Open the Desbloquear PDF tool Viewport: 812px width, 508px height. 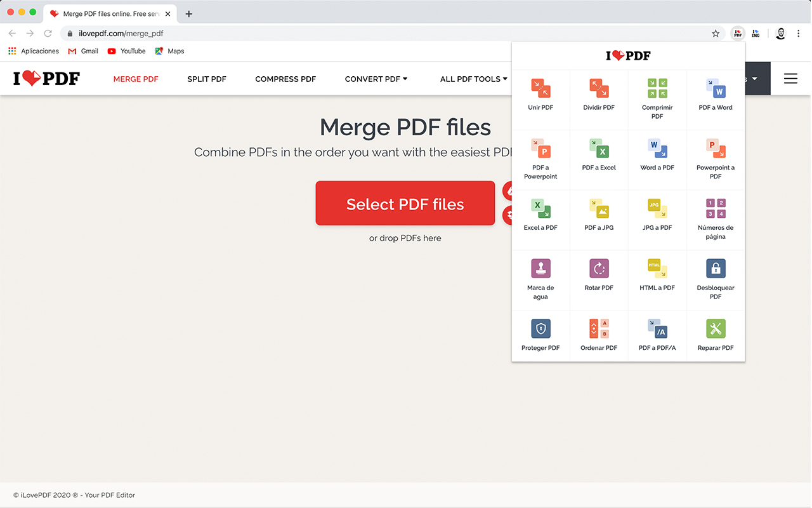click(x=715, y=278)
